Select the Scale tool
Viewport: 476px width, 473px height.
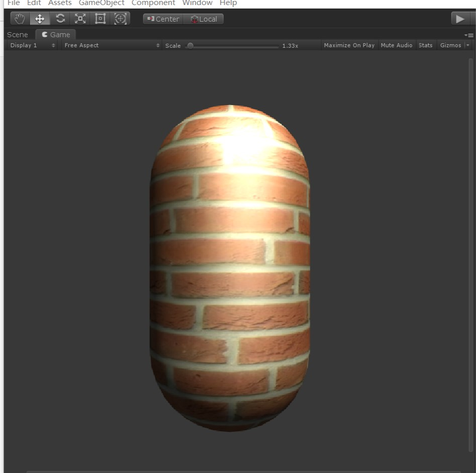80,18
